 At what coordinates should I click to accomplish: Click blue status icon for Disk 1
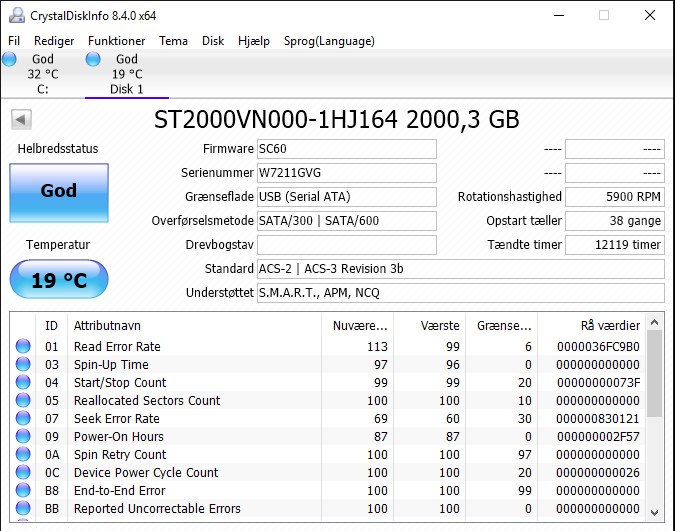point(93,59)
